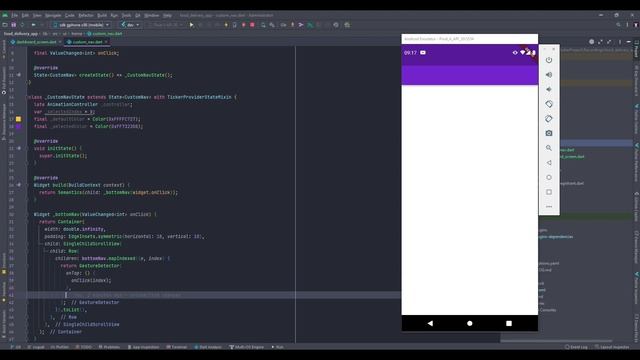Screen dimensions: 640x360
Task: Click the horizontal scrollbar below Project panel
Action: 556,341
